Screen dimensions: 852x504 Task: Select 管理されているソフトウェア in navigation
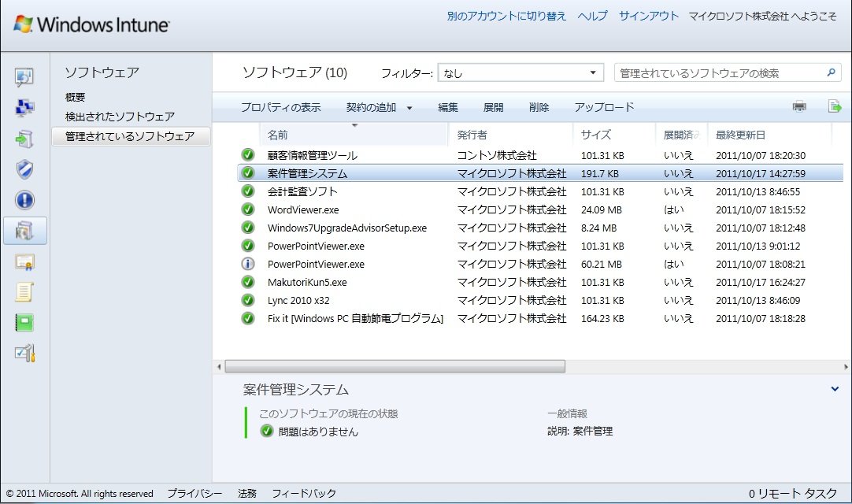131,136
